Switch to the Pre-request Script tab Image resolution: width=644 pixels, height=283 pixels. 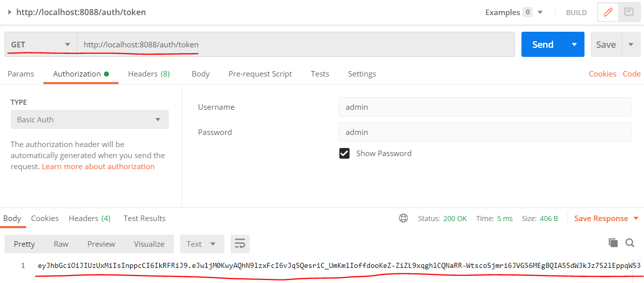(x=260, y=74)
